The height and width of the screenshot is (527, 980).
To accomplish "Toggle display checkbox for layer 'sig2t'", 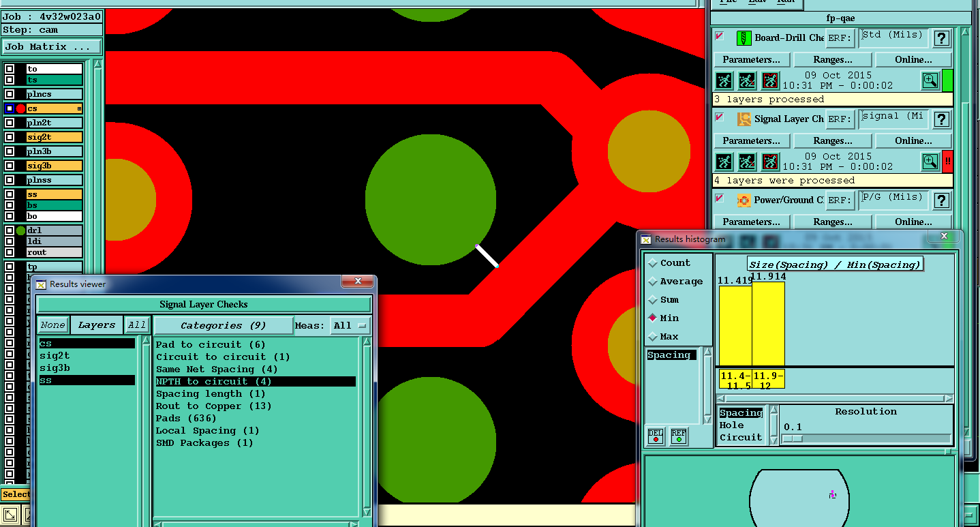I will (x=10, y=137).
